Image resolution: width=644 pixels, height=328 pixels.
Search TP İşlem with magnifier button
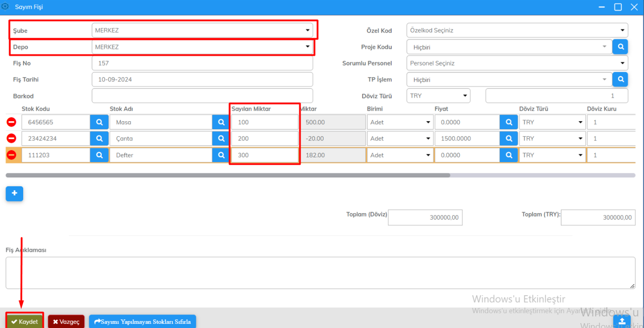pyautogui.click(x=620, y=79)
